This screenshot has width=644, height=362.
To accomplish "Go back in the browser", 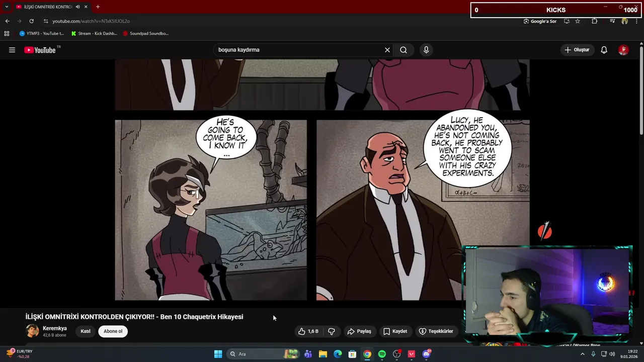I will [7, 21].
